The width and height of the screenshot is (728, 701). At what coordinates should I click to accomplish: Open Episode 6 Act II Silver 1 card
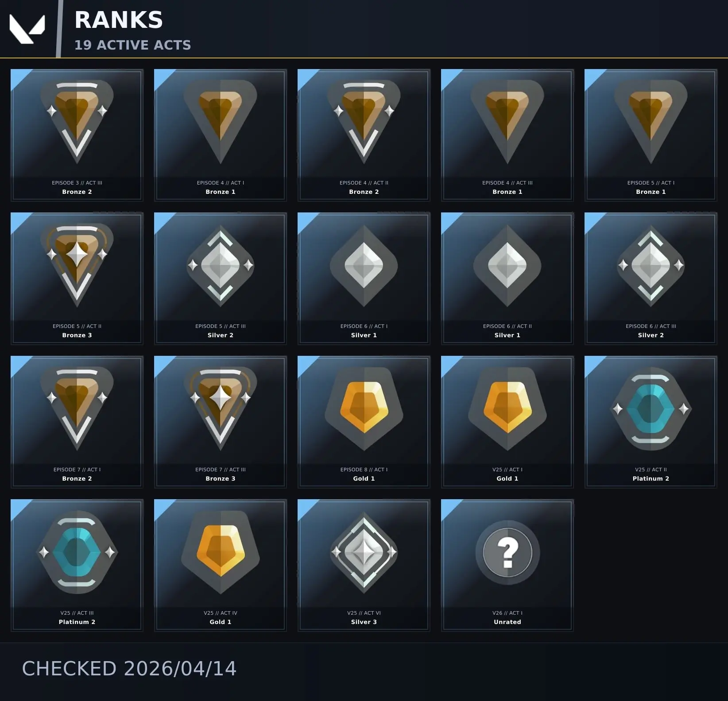click(x=507, y=278)
